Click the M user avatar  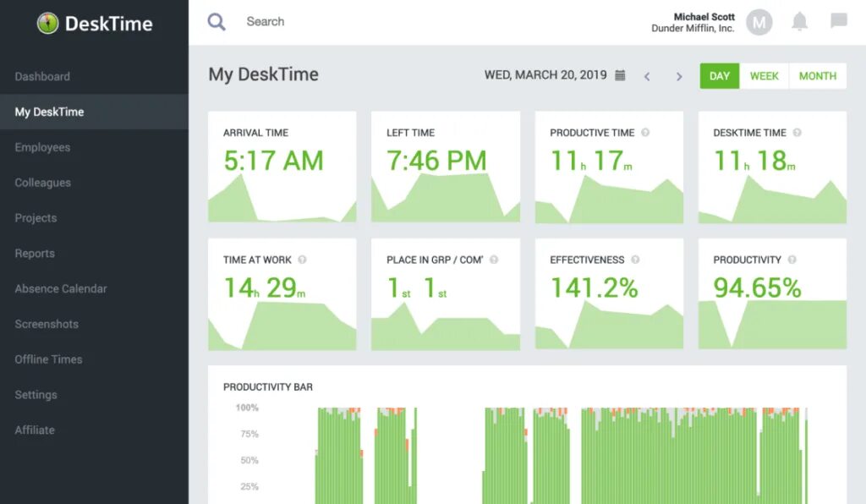click(x=759, y=23)
